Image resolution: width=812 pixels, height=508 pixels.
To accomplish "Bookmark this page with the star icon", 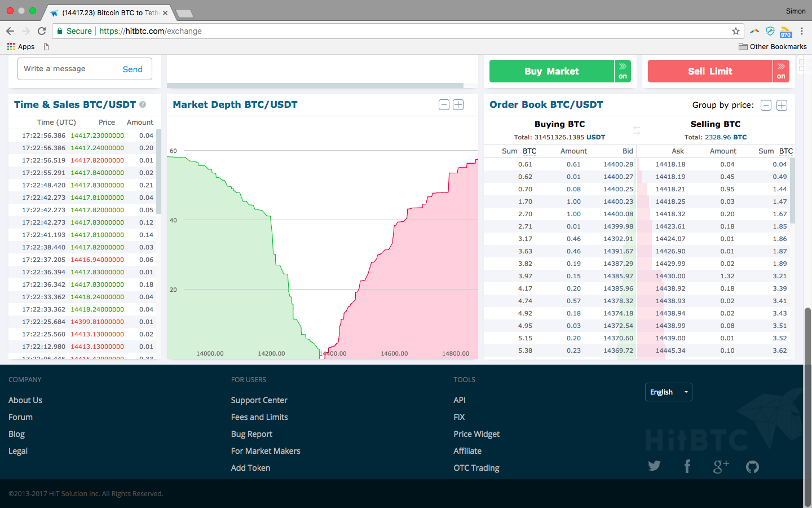I will [735, 31].
